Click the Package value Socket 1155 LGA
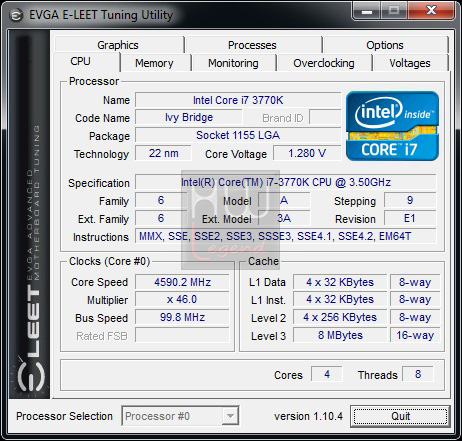This screenshot has height=441, width=462. pyautogui.click(x=238, y=135)
